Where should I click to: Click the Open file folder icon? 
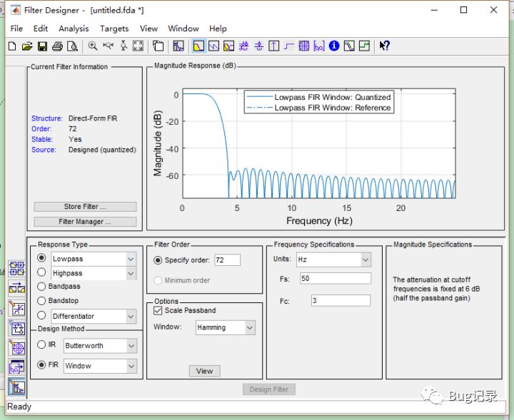(x=27, y=46)
